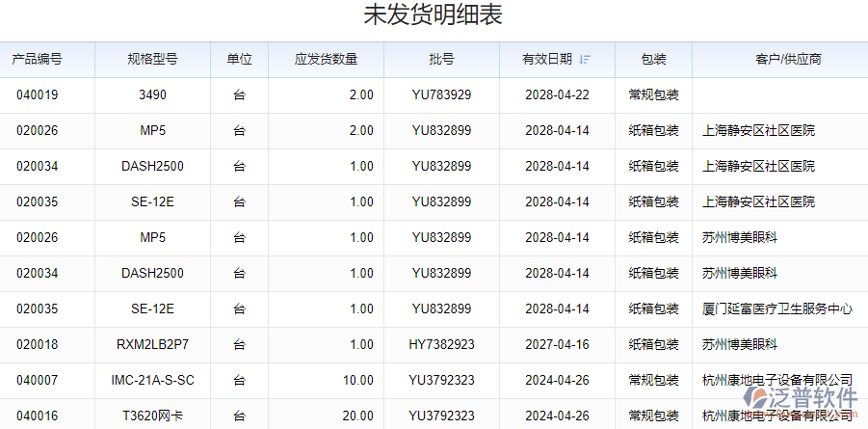868x429 pixels.
Task: Select 2024-04-26 in the 040016 row
Action: pos(558,416)
